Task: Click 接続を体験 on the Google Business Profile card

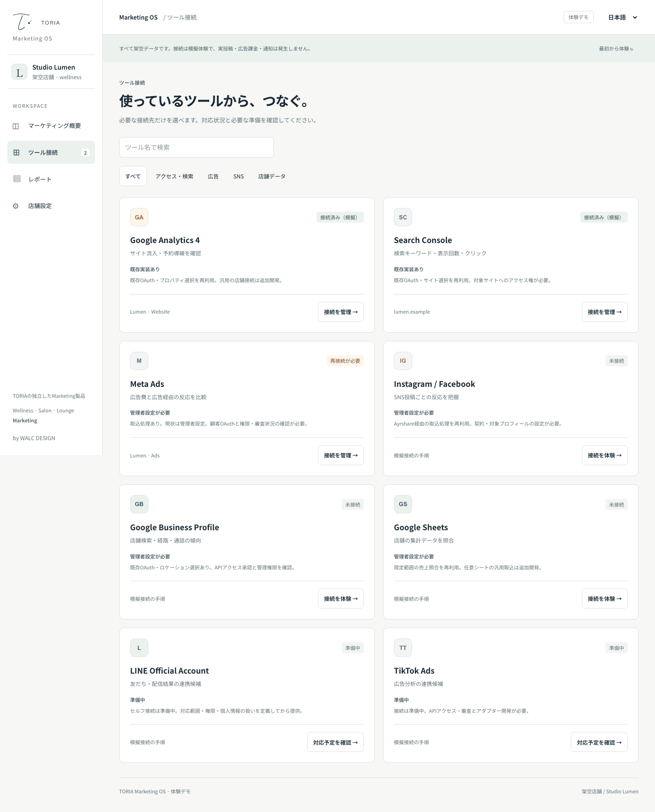Action: point(341,599)
